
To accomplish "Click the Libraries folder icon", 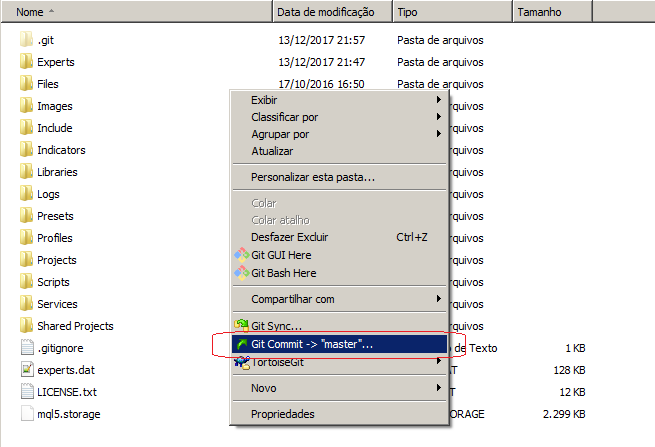I will 26,172.
